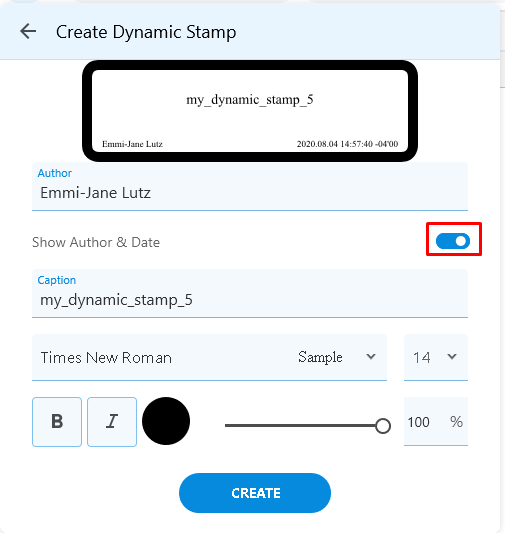505x533 pixels.
Task: Click the font size chevron arrow
Action: pos(452,357)
